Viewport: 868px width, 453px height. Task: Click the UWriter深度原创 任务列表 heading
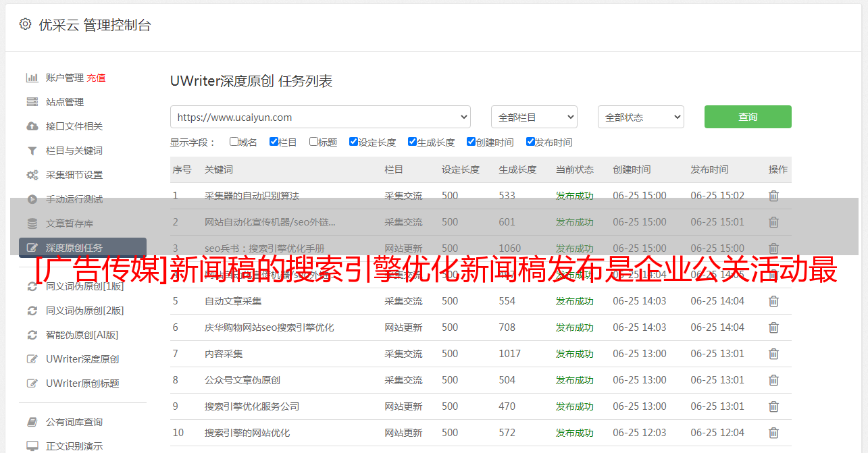pyautogui.click(x=251, y=81)
